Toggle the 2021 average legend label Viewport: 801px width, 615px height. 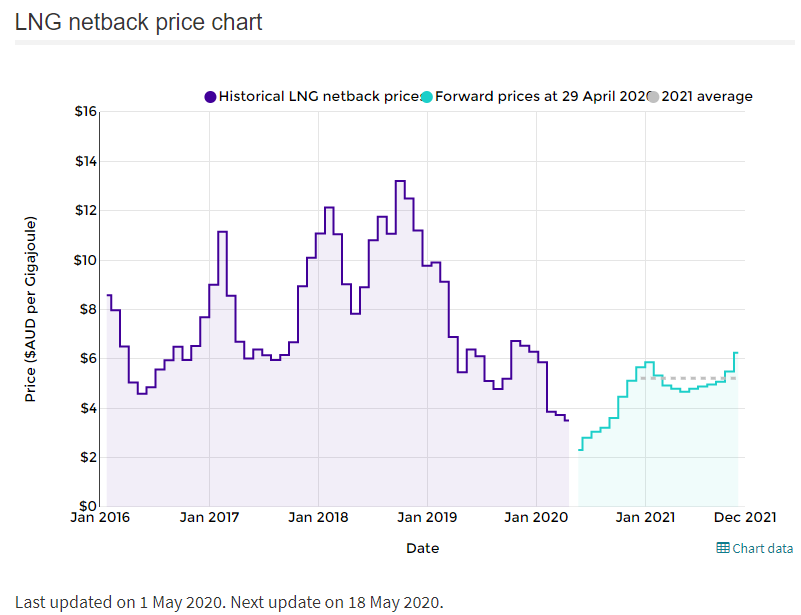click(x=707, y=97)
